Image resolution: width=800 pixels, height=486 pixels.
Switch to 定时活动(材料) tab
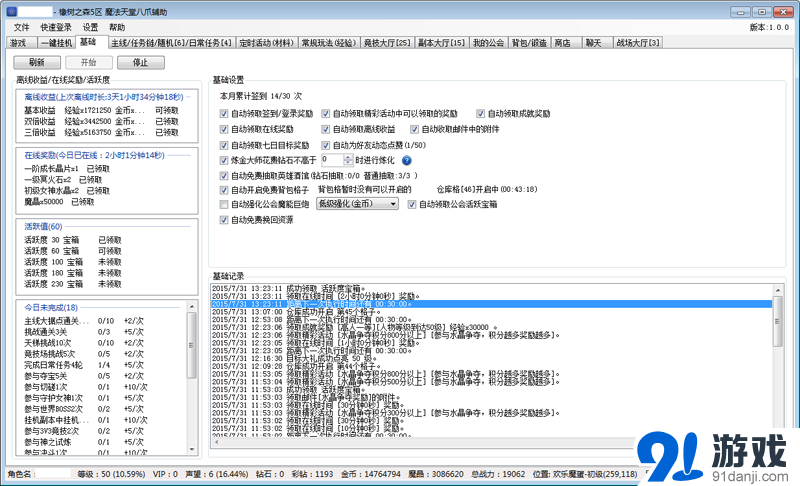pyautogui.click(x=267, y=43)
